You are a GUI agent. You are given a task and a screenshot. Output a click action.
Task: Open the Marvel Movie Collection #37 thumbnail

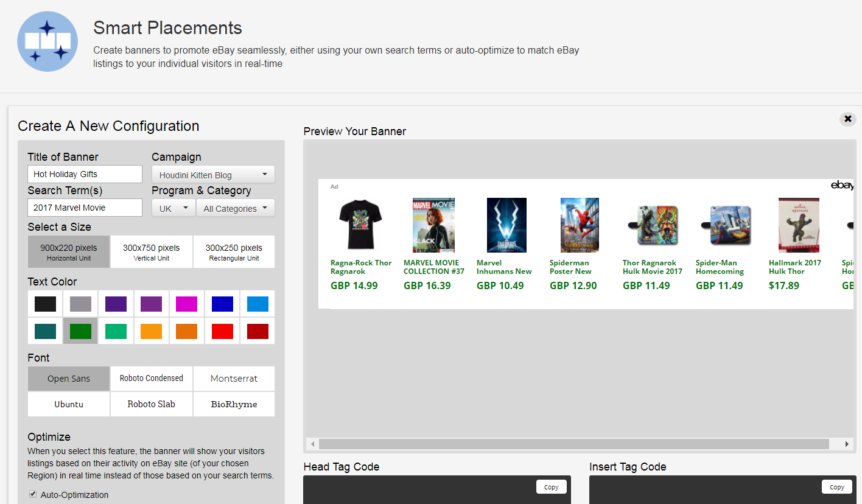(433, 225)
